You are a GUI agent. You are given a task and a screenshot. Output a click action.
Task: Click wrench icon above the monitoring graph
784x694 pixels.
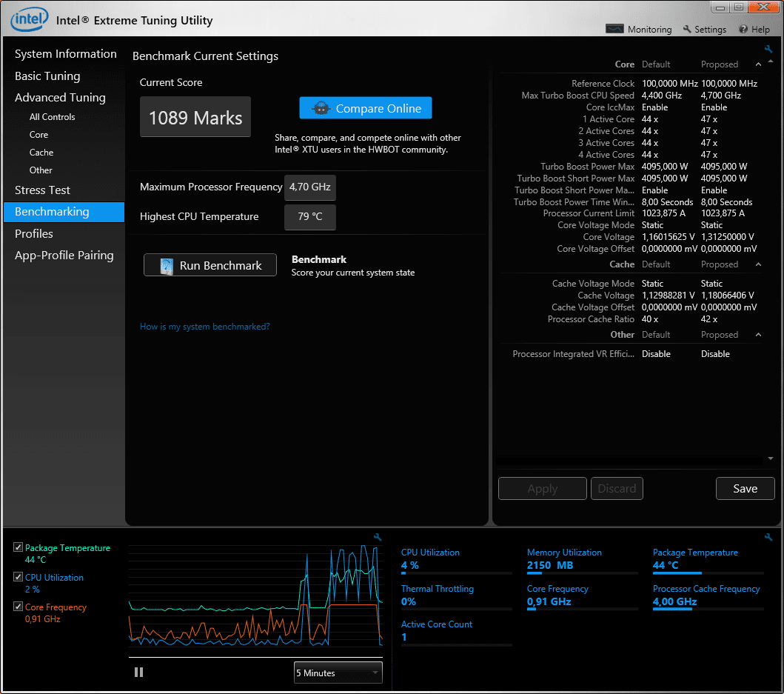point(378,537)
